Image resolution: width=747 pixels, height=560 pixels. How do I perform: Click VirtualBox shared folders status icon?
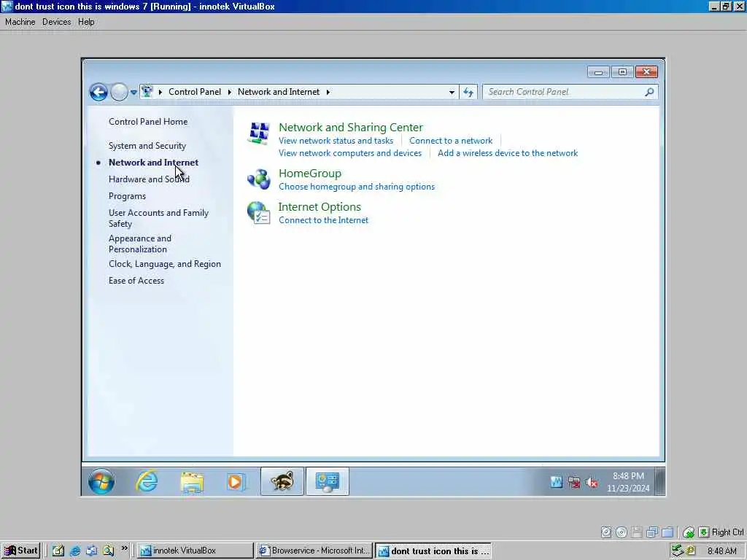point(668,532)
